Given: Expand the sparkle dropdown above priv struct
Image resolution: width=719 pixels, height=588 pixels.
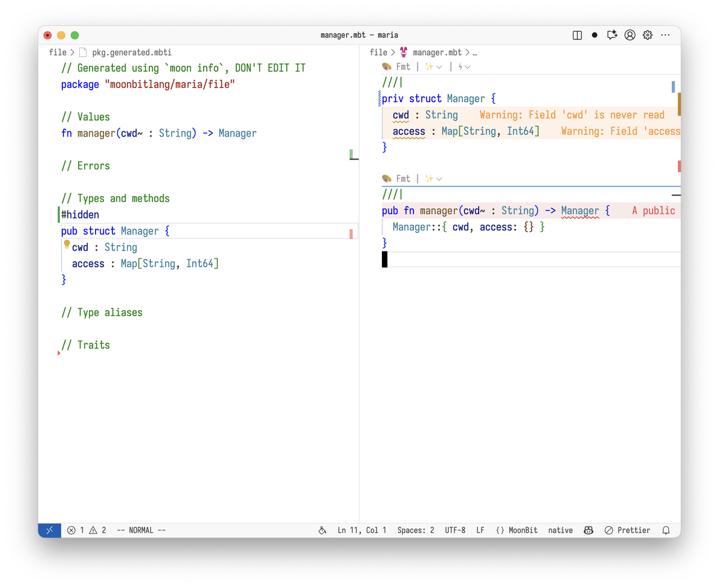Looking at the screenshot, I should click(x=433, y=67).
